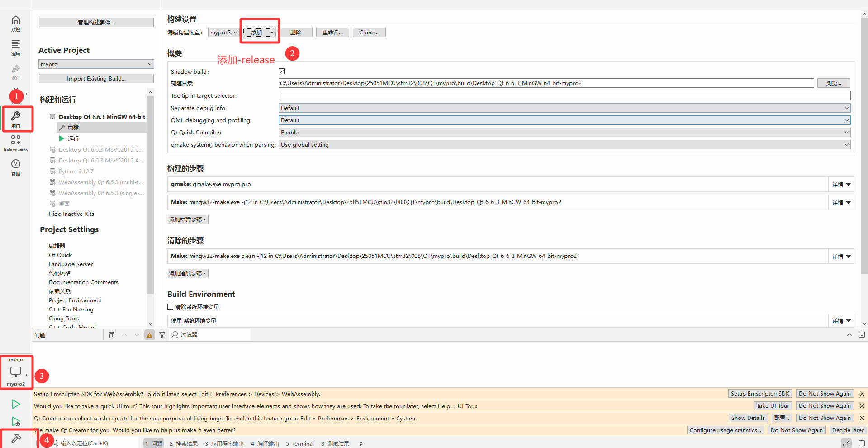This screenshot has height=448, width=868.
Task: Delete (删除) the build configuration
Action: pos(296,33)
